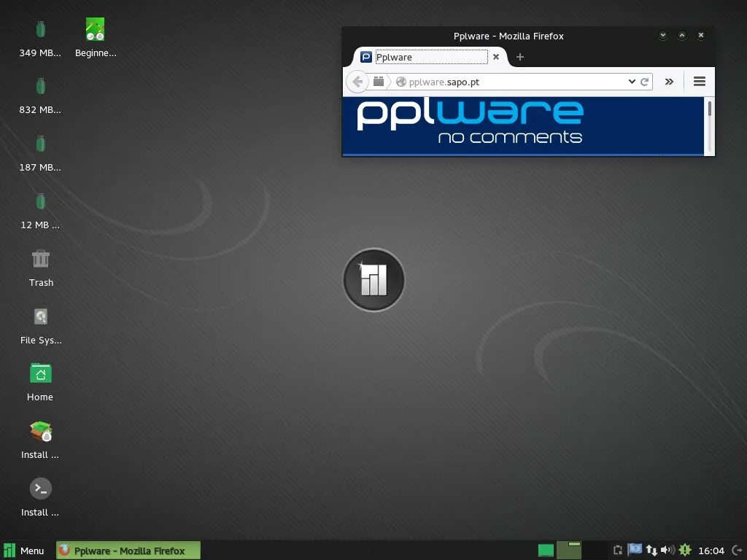Screen dimensions: 747x560
Task: Click the bracket-shaped tray icon left of flag
Action: click(618, 550)
